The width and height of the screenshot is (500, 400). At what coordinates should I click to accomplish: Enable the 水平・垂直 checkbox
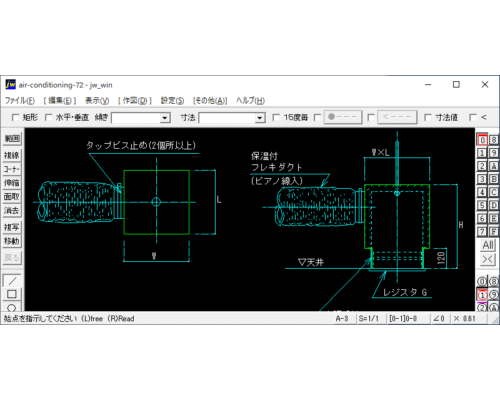pos(48,117)
